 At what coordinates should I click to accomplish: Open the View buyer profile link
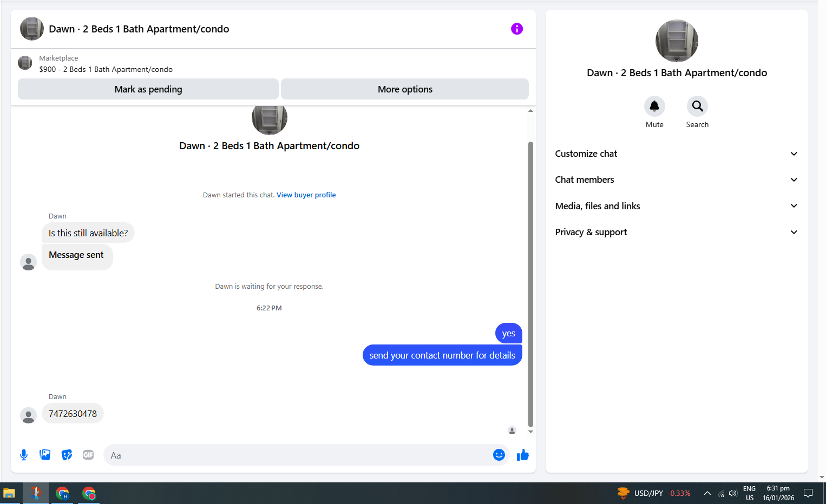(306, 195)
